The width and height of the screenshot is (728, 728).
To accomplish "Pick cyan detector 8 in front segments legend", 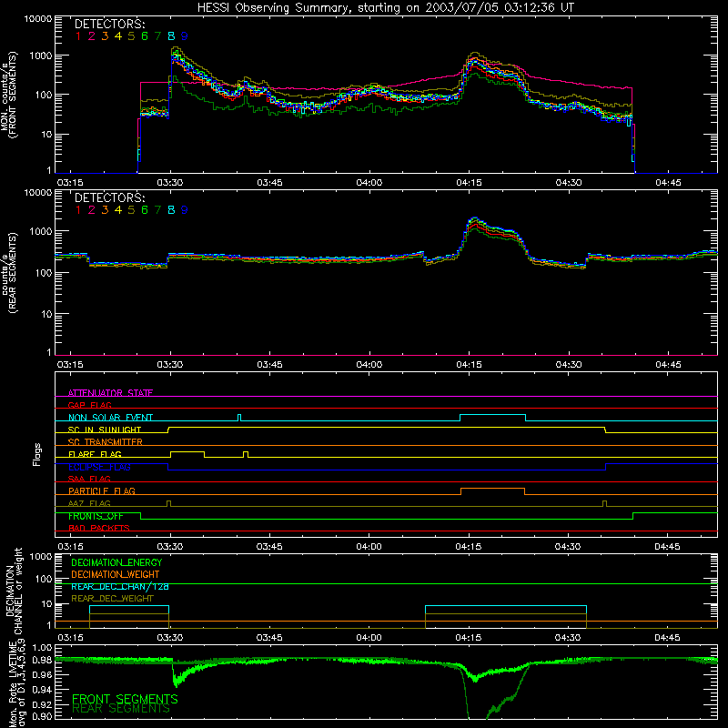I will pyautogui.click(x=171, y=36).
